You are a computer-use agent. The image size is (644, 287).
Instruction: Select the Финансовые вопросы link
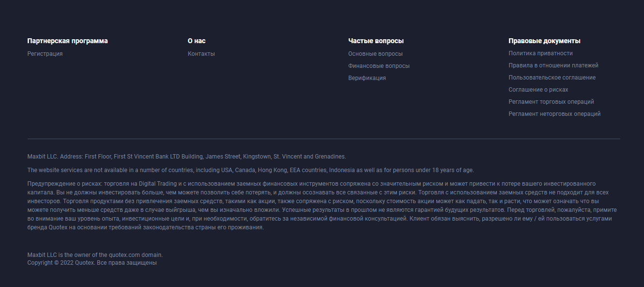[x=379, y=66]
